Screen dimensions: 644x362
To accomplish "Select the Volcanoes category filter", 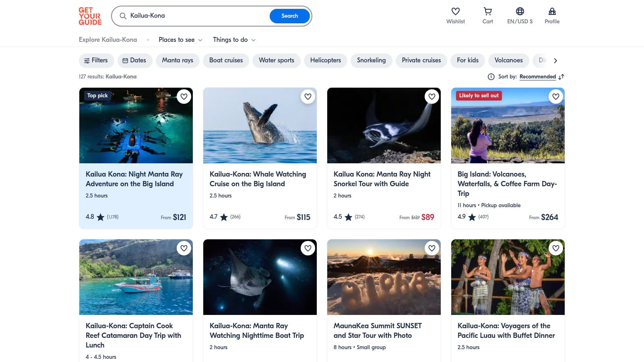I will coord(508,60).
